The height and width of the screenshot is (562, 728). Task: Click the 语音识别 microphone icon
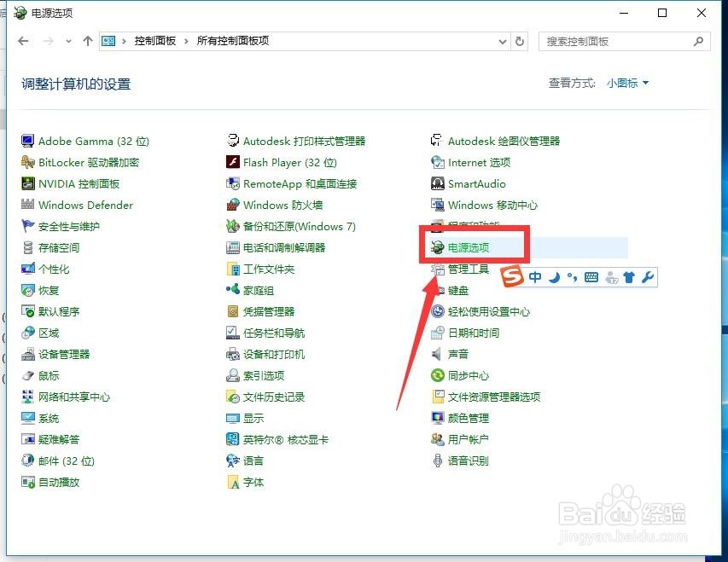[437, 461]
